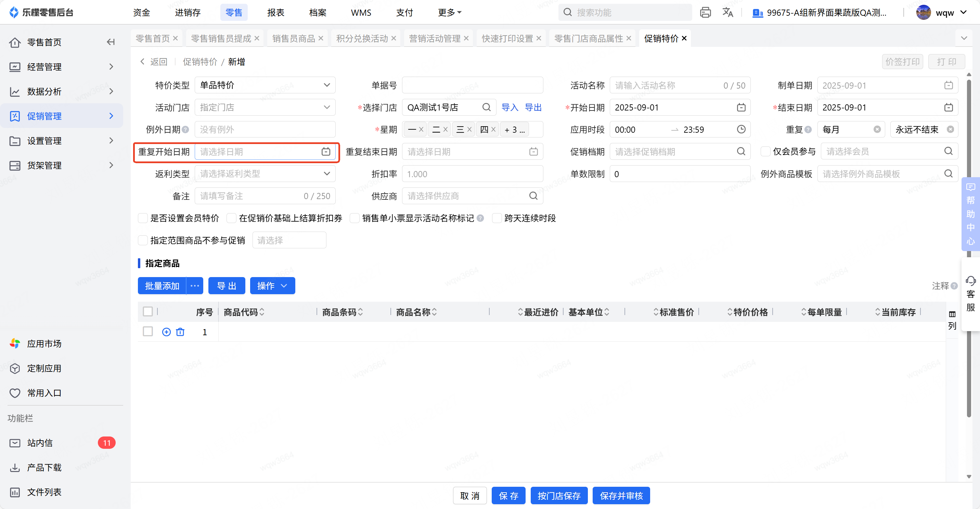Screen dimensions: 980x509
Task: Click 备注 input field
Action: (265, 196)
